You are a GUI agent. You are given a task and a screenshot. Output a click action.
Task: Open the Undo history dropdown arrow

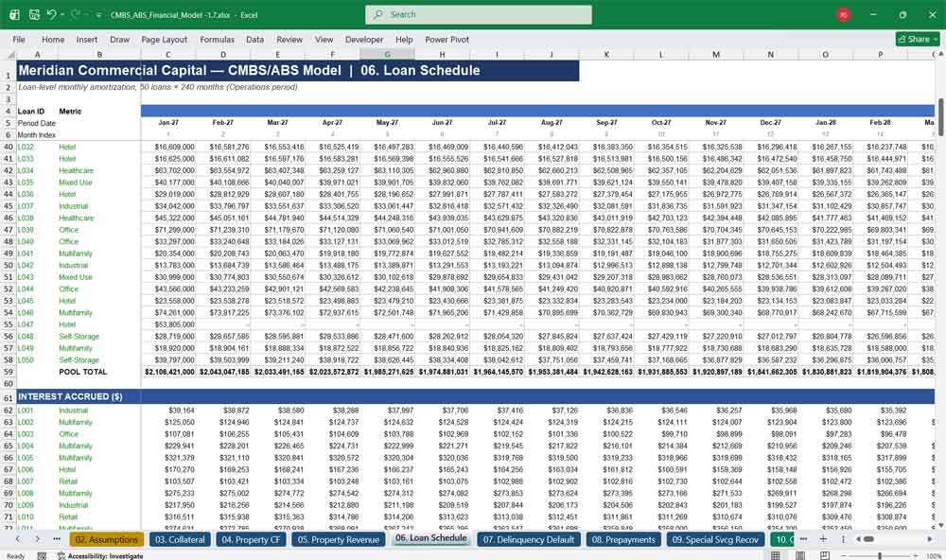coord(61,15)
